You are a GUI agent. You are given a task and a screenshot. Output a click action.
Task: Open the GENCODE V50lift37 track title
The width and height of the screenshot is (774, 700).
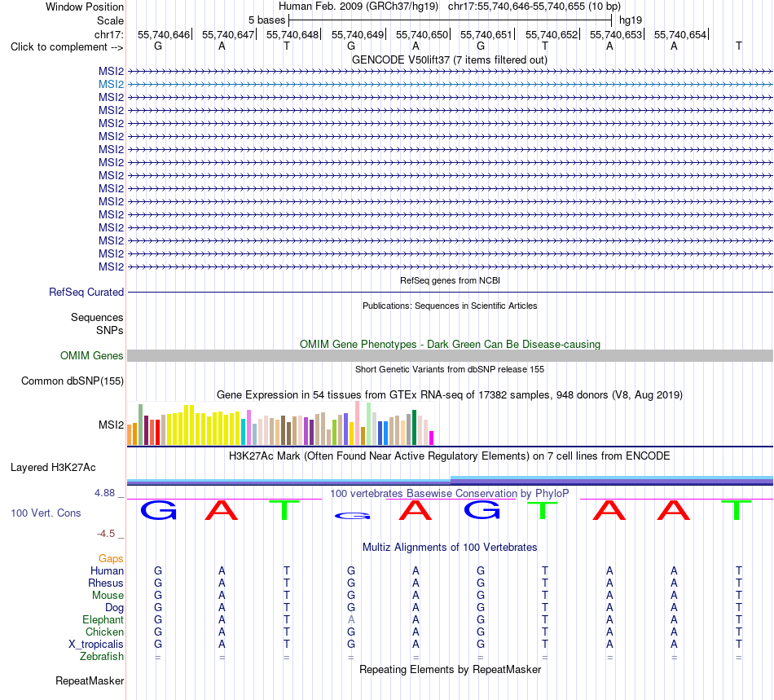pos(449,59)
